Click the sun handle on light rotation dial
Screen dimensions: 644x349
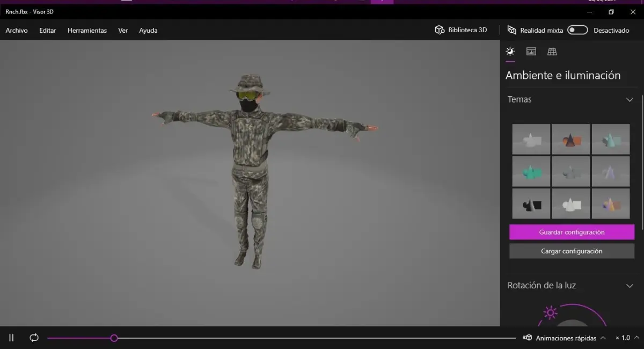point(550,312)
